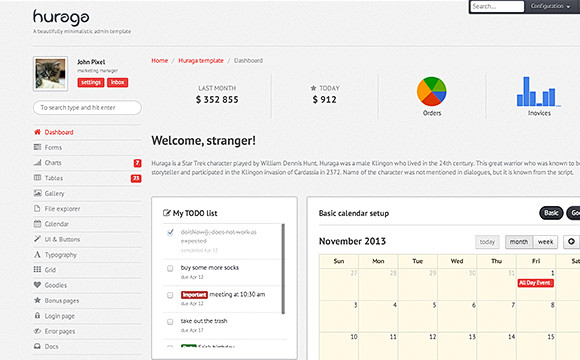
Task: Follow the Huraga template breadcrumb link
Action: point(201,61)
